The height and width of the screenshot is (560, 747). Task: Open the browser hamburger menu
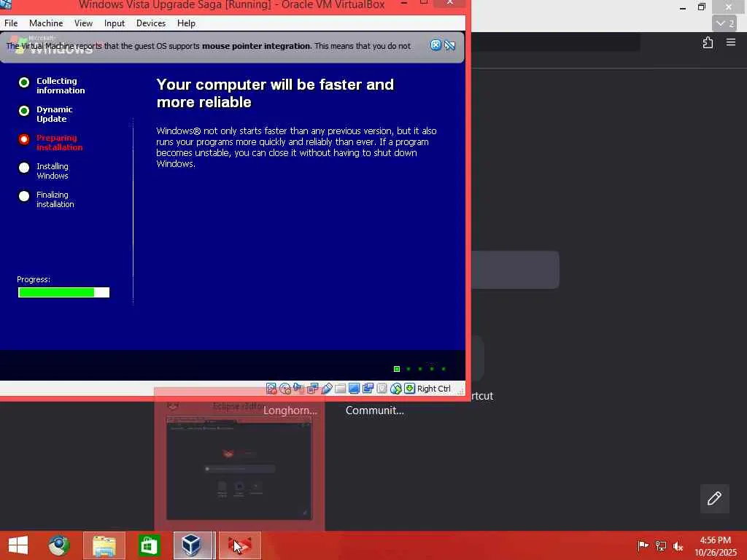click(731, 42)
